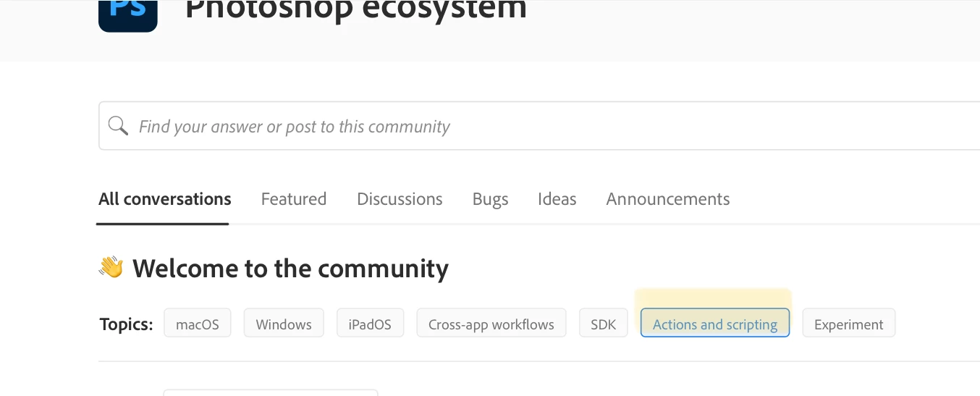Click the Welcome to the community heading
This screenshot has height=396, width=980.
[291, 269]
